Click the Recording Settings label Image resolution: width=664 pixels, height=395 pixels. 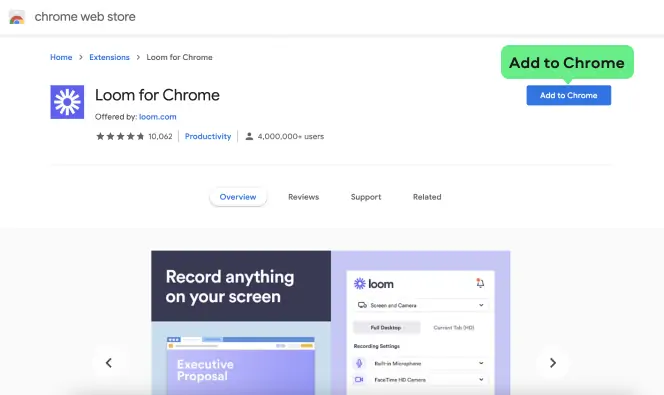point(376,346)
